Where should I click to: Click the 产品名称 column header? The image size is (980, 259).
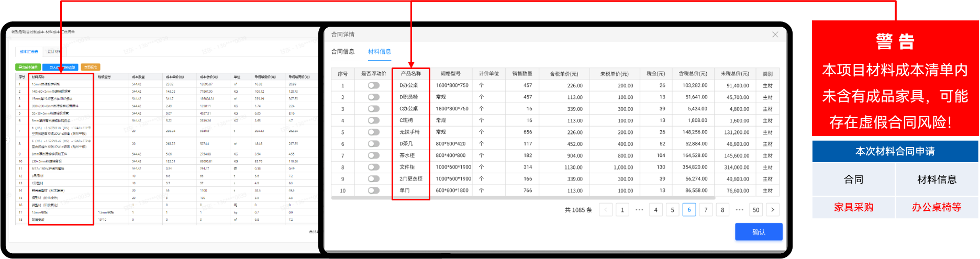tap(411, 74)
